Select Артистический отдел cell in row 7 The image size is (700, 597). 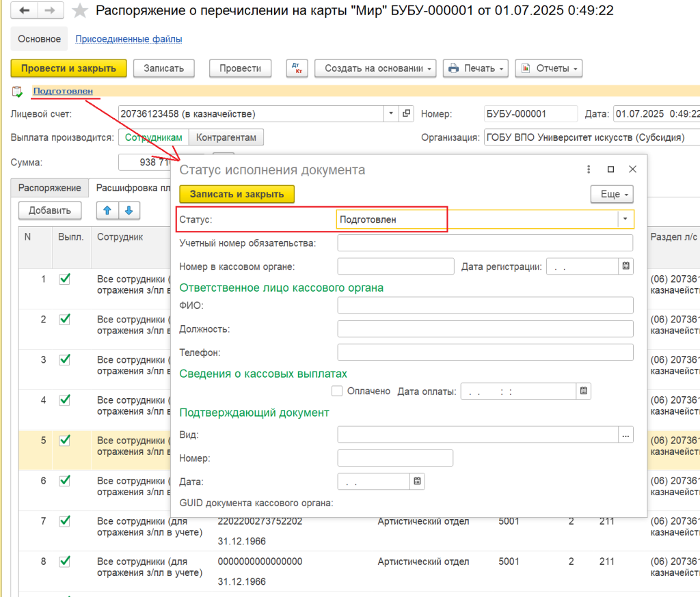click(x=423, y=521)
